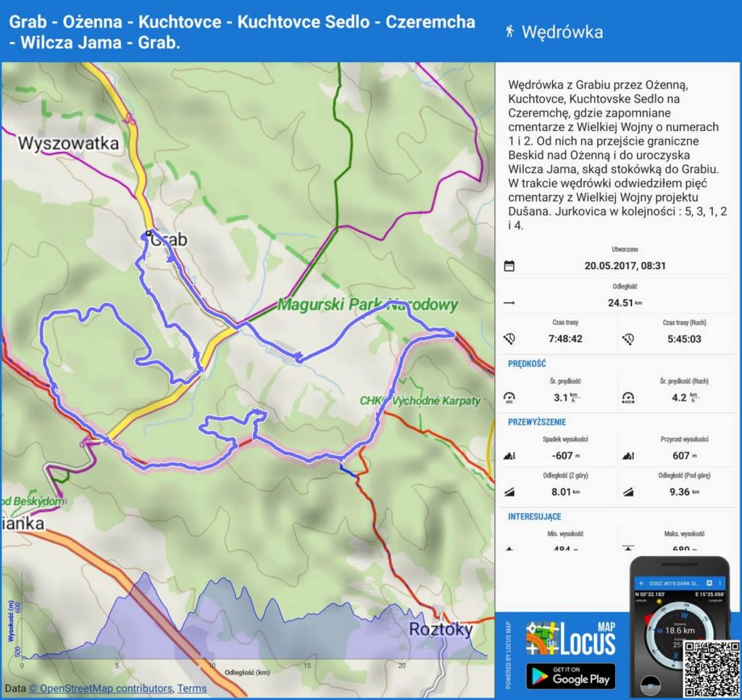Screen dimensions: 742x700
Task: Click the ascent mountain icon beside 607 m
Action: point(628,456)
